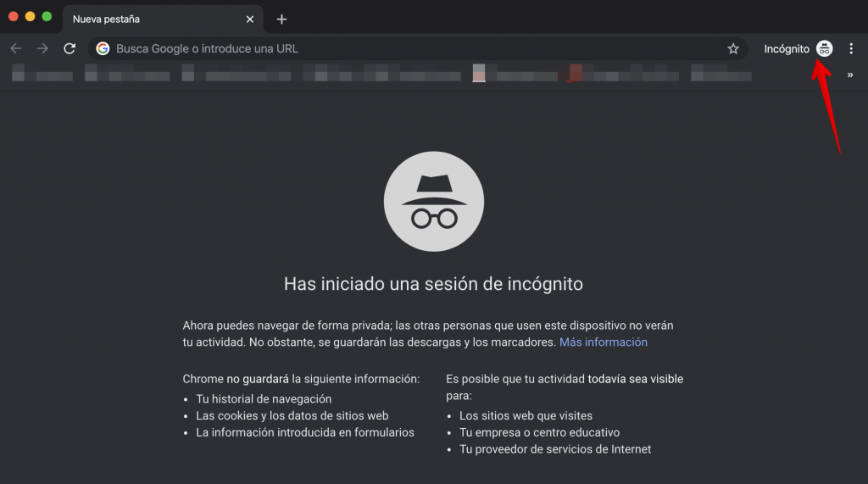Viewport: 868px width, 484px height.
Task: Click text Tu historial de navegación
Action: tap(264, 399)
